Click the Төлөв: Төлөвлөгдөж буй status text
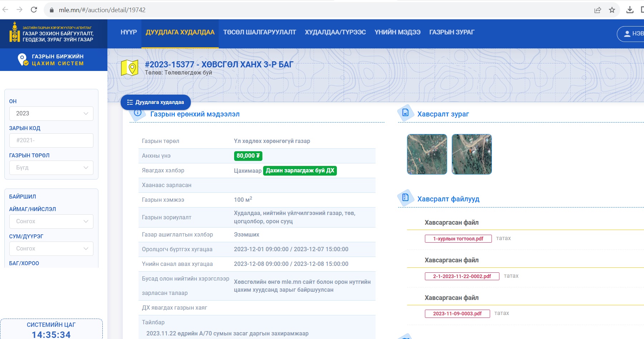644x339 pixels. tap(178, 73)
